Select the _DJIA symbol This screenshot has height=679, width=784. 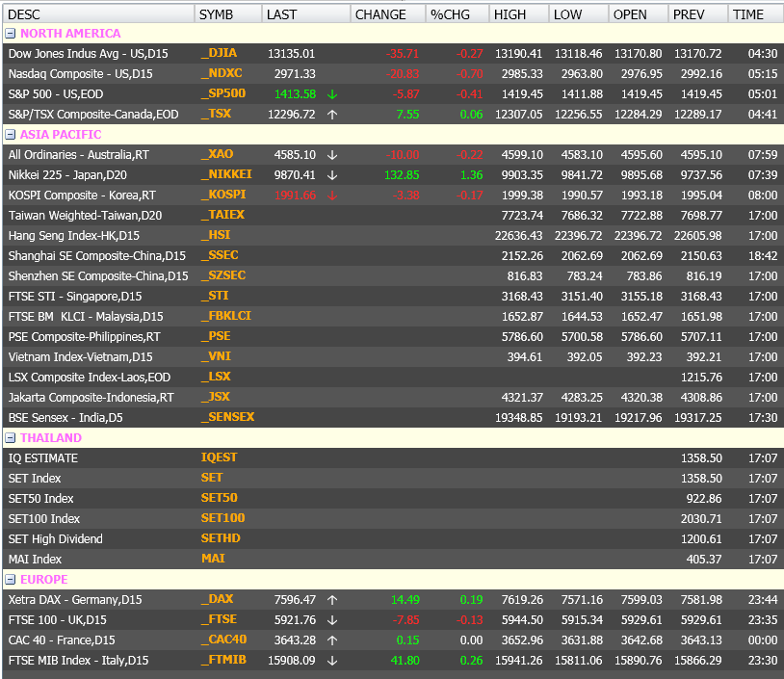[219, 53]
